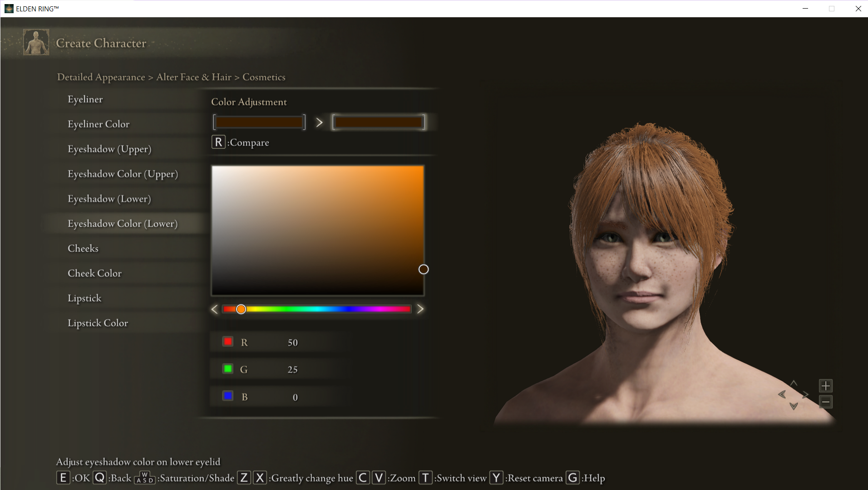Click the R value 50
Image resolution: width=868 pixels, height=490 pixels.
(x=293, y=343)
